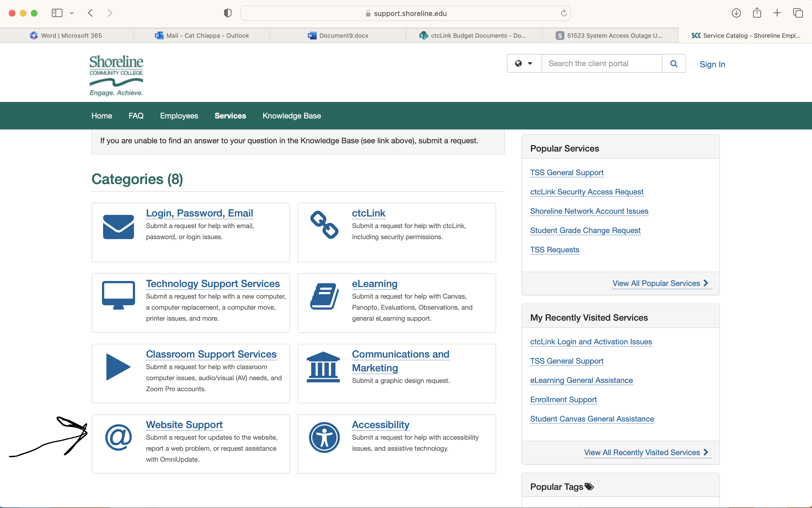Open the Knowledge Base menu item
812x508 pixels.
point(291,116)
